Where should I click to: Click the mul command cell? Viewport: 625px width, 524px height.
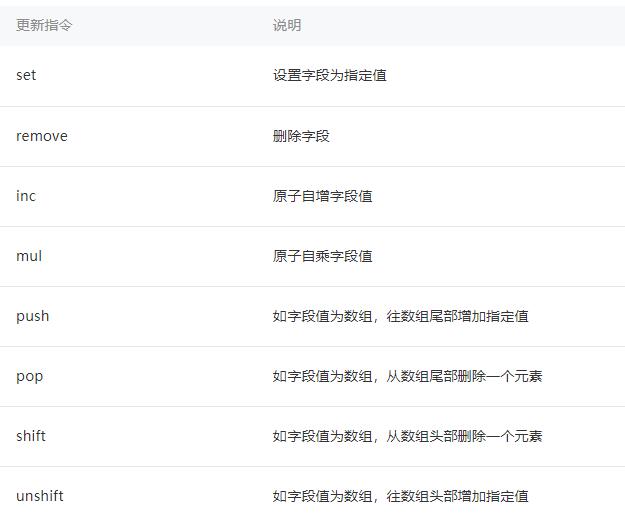tap(29, 256)
